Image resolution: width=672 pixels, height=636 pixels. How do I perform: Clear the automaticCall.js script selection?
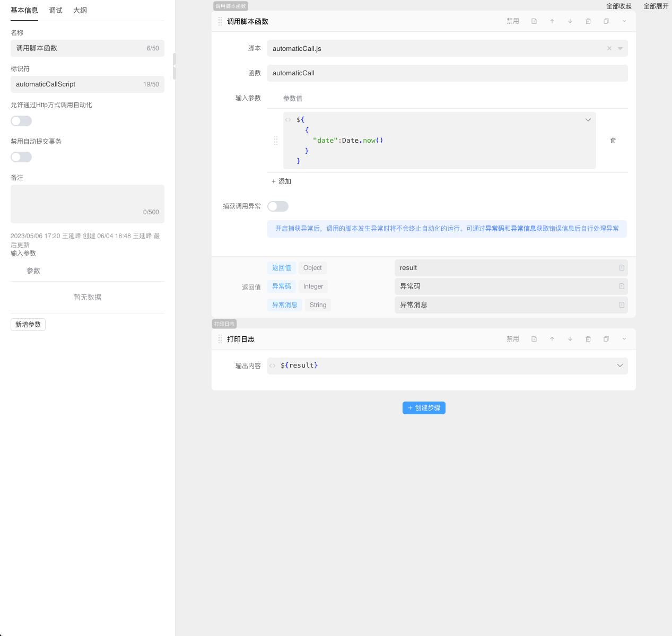tap(609, 48)
